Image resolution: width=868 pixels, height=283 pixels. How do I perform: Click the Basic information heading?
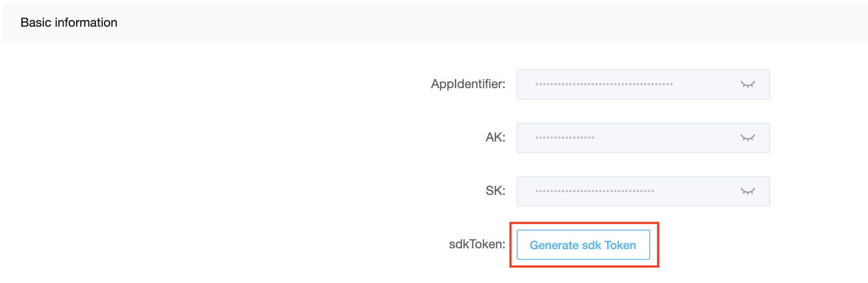coord(69,22)
